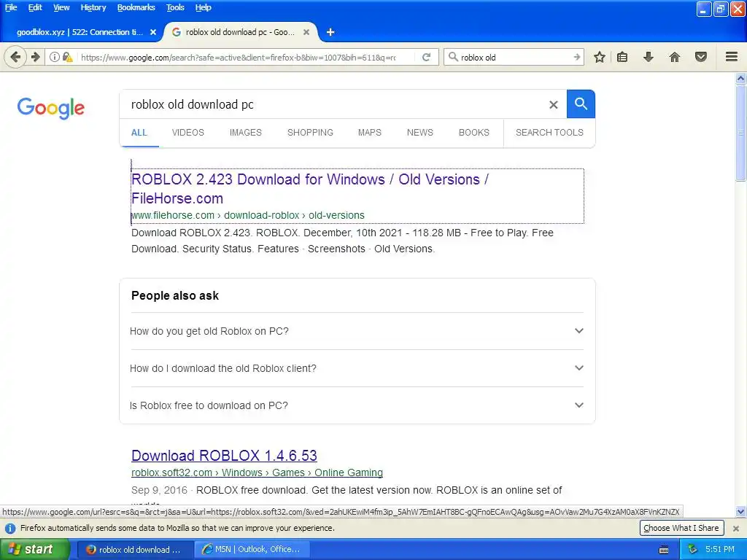The image size is (747, 560).
Task: Dismiss the Firefox data notification bar
Action: coord(736,529)
